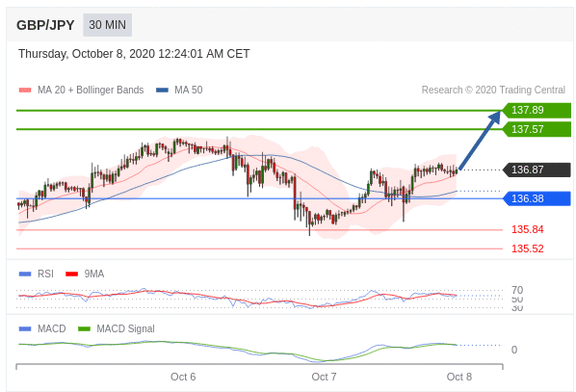Click the 30 MIN timeframe badge
576x392 pixels.
[107, 25]
